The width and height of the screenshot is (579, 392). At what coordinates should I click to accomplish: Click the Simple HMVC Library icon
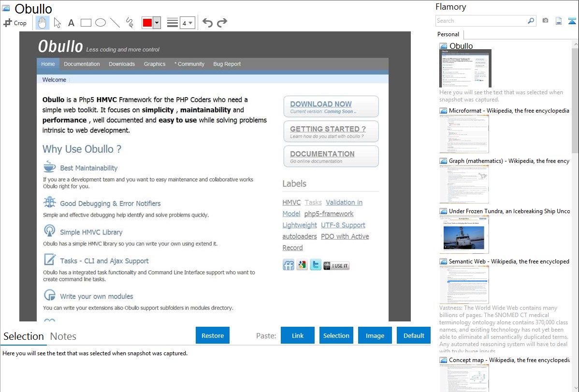[49, 231]
